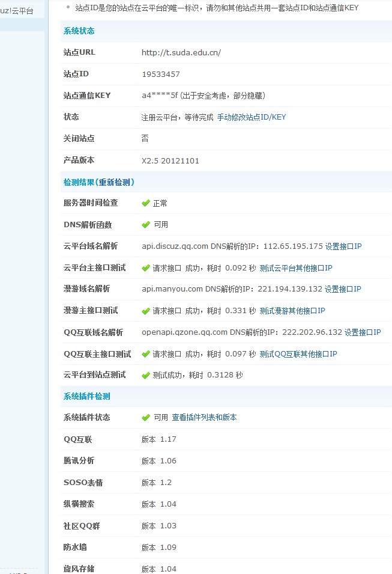Click 测试QQ互联其他接口IP link
The image size is (392, 574).
298,354
